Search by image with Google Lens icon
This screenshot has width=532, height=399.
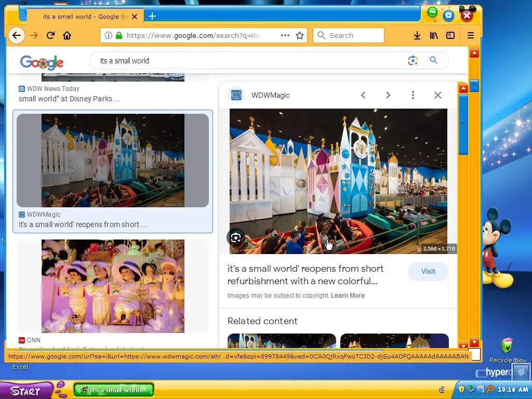[413, 60]
